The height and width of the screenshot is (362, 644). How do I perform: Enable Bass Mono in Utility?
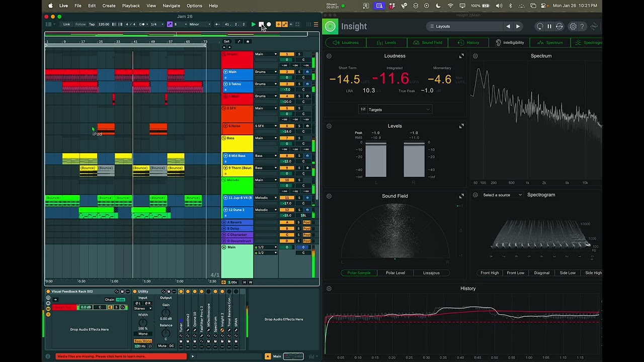point(143,341)
